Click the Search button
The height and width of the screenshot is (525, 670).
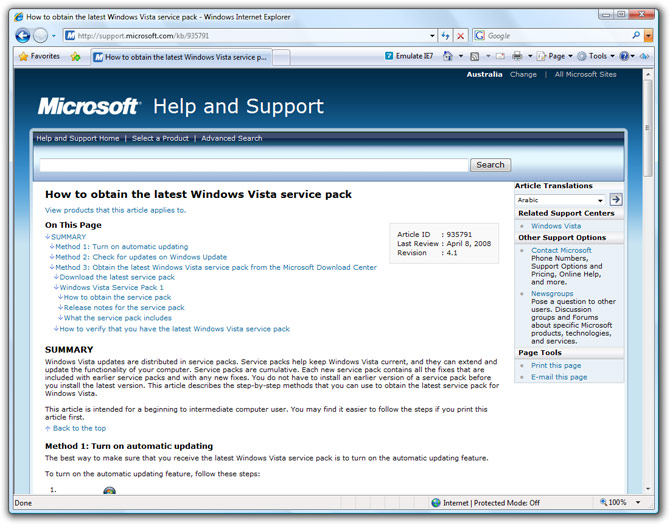click(x=491, y=165)
